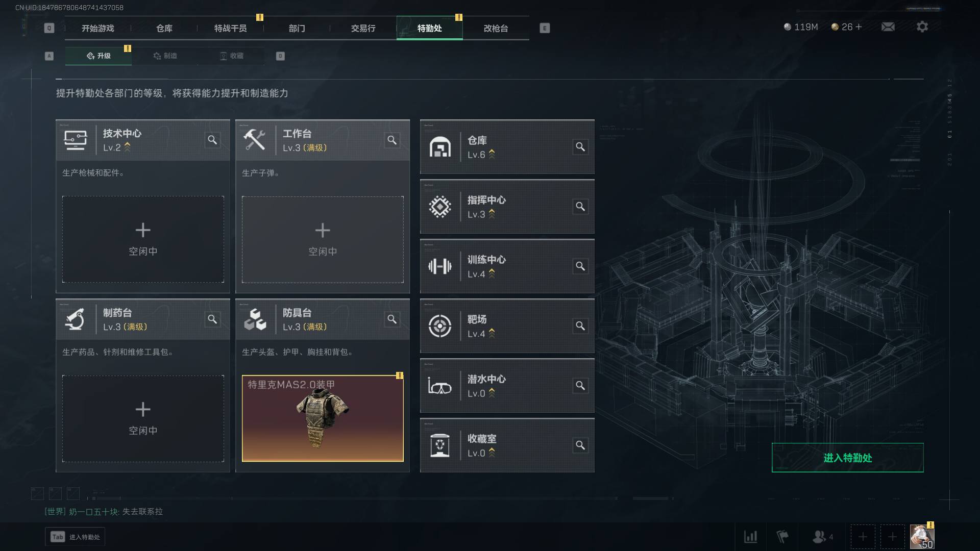The width and height of the screenshot is (980, 551).
Task: Click the player avatar showing level 50
Action: (x=922, y=537)
